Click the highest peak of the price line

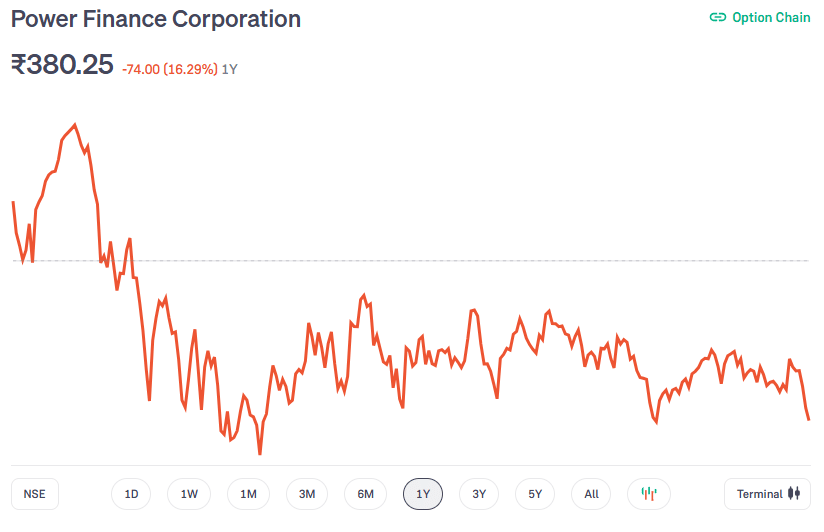tap(75, 125)
